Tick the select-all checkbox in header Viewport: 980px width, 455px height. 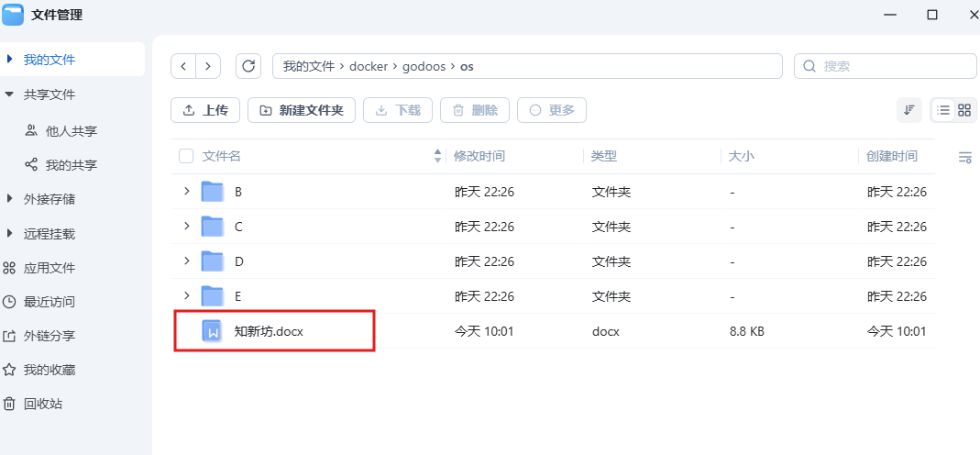pyautogui.click(x=186, y=157)
